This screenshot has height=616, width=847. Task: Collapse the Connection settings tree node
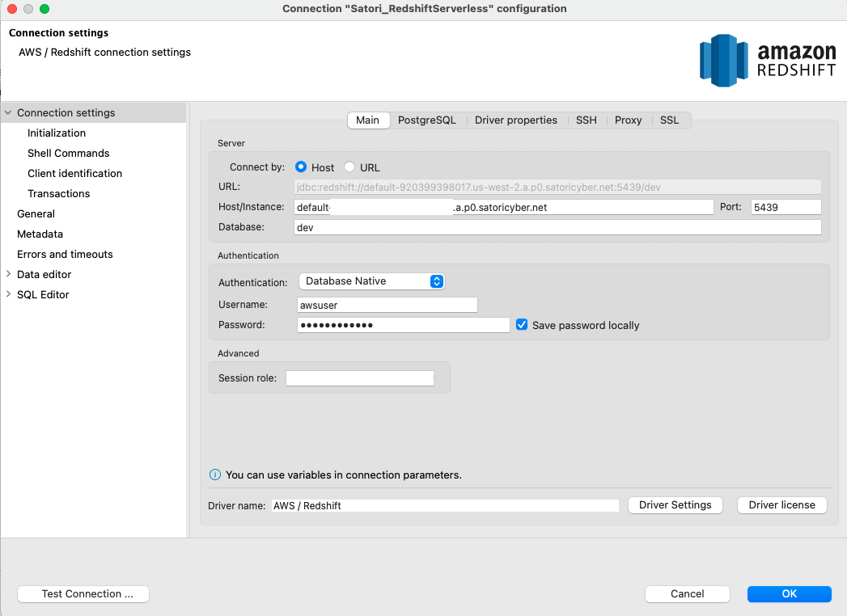pos(8,112)
